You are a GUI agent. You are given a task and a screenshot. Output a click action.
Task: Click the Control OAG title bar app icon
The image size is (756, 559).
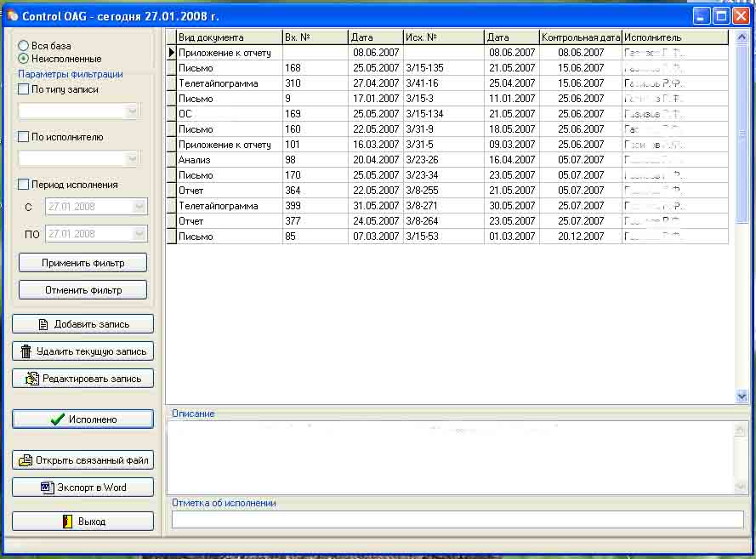tap(12, 15)
